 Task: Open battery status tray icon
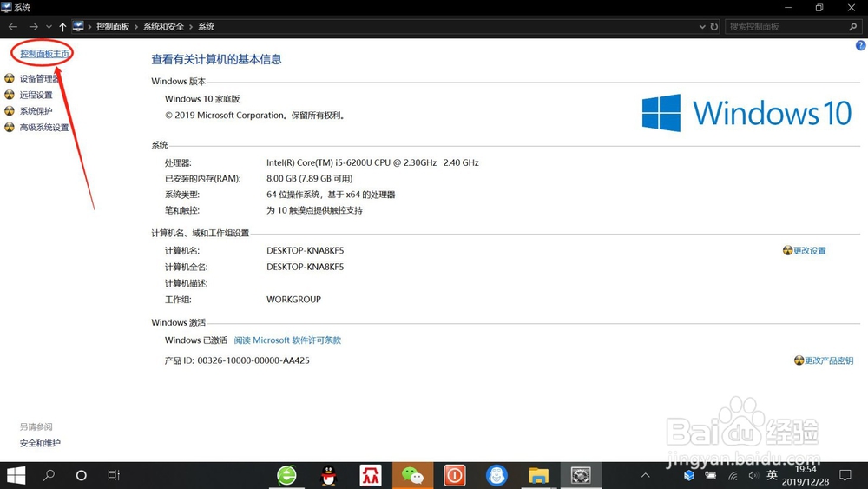(711, 475)
